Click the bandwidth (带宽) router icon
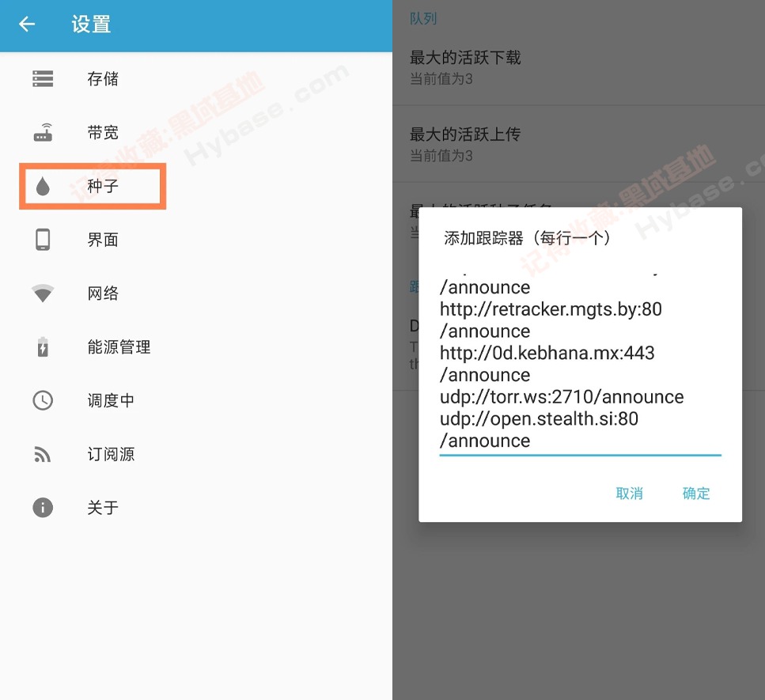 pyautogui.click(x=43, y=132)
